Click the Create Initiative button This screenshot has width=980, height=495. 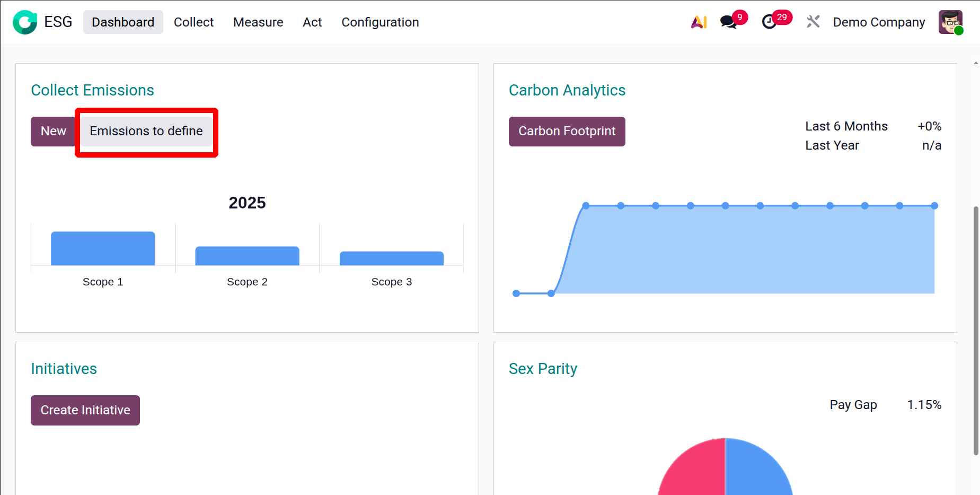pos(85,410)
